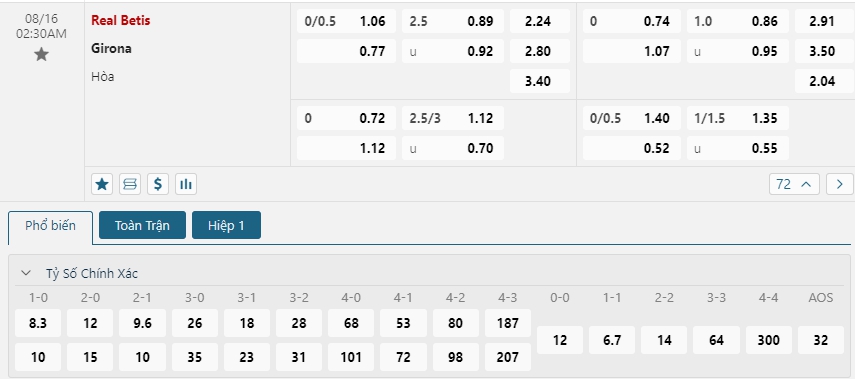Pick the AOS odds 32

(x=821, y=340)
